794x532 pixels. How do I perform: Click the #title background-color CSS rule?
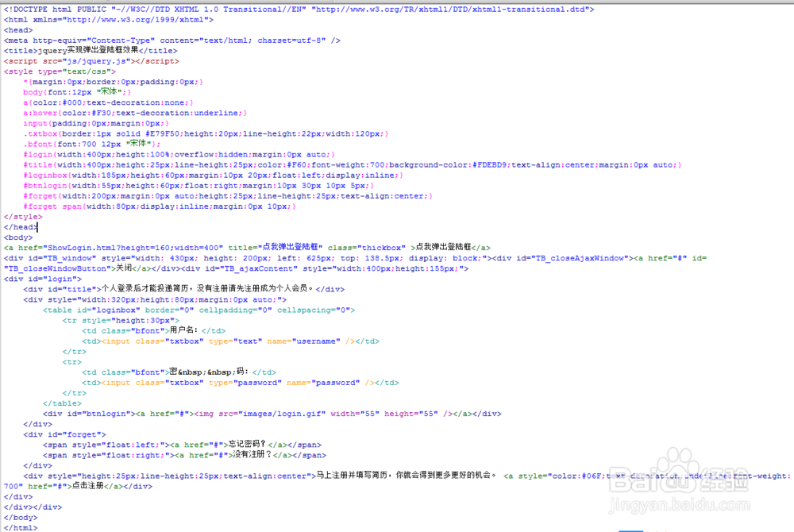click(353, 165)
